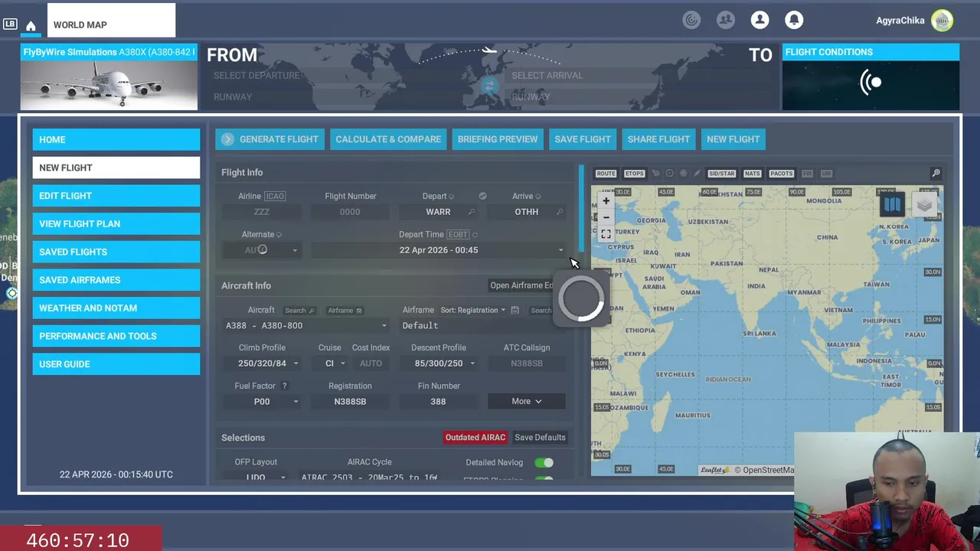Reset depart time refresh icon beside EOBT
This screenshot has height=551, width=980.
(x=475, y=235)
